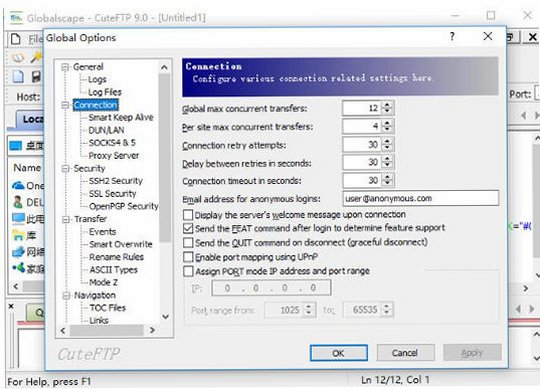This screenshot has width=540, height=389.
Task: Select Events under Transfer
Action: point(103,232)
